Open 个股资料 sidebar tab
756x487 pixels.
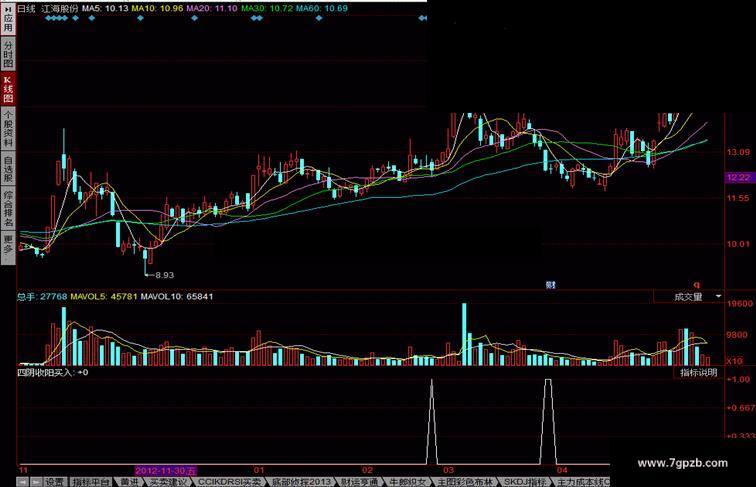coord(8,128)
